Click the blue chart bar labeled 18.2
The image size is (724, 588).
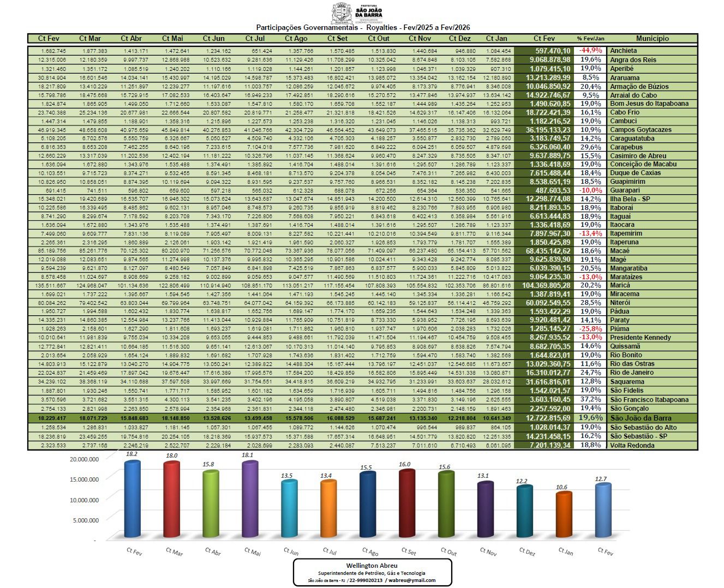point(131,501)
